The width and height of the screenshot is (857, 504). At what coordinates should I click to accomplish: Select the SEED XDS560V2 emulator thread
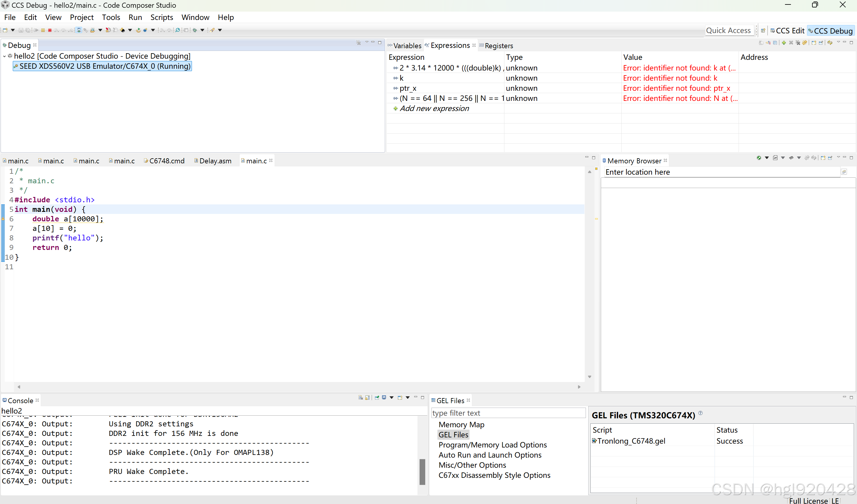click(102, 66)
